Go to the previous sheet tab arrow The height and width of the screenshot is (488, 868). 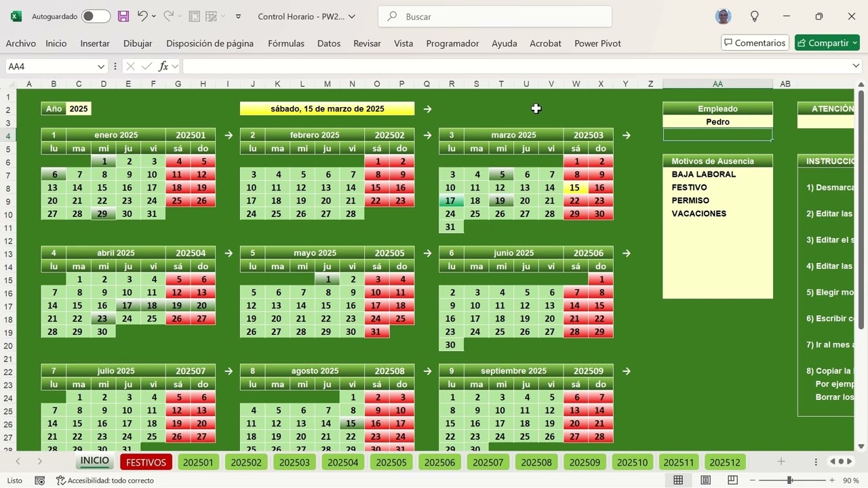[x=18, y=461]
